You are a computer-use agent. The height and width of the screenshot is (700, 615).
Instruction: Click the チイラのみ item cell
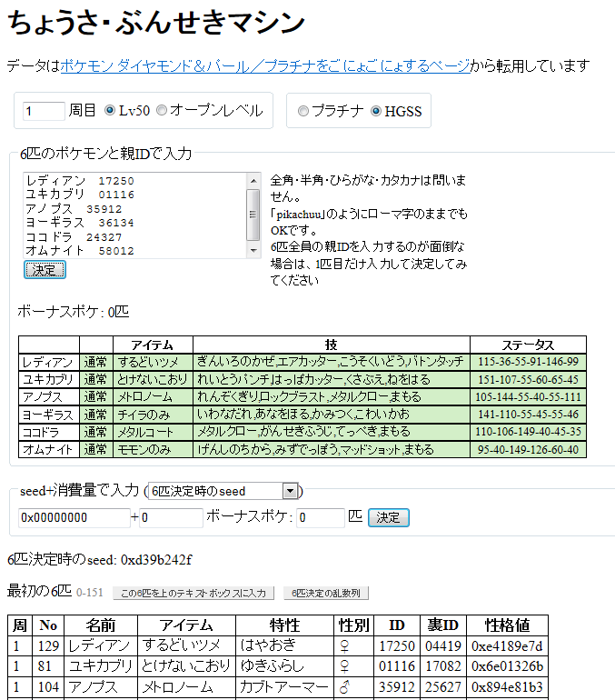click(153, 415)
